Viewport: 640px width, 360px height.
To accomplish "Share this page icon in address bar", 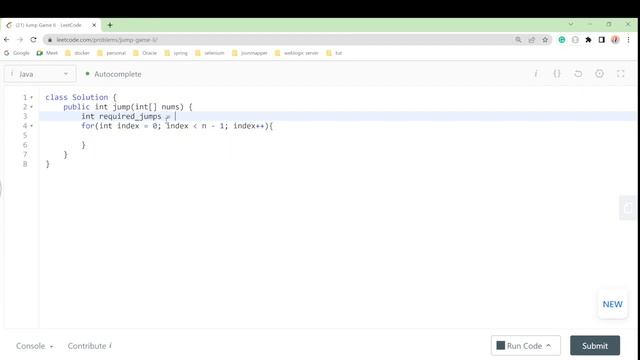I will coord(531,40).
